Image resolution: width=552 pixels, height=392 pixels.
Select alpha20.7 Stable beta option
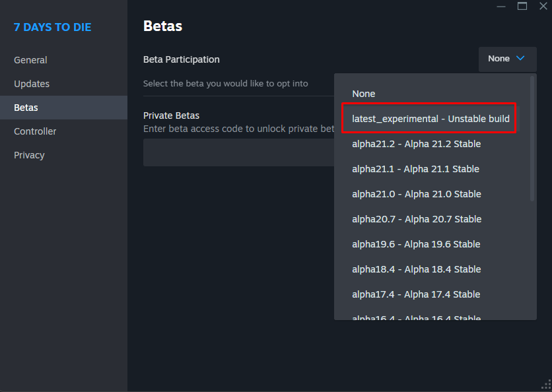(416, 219)
